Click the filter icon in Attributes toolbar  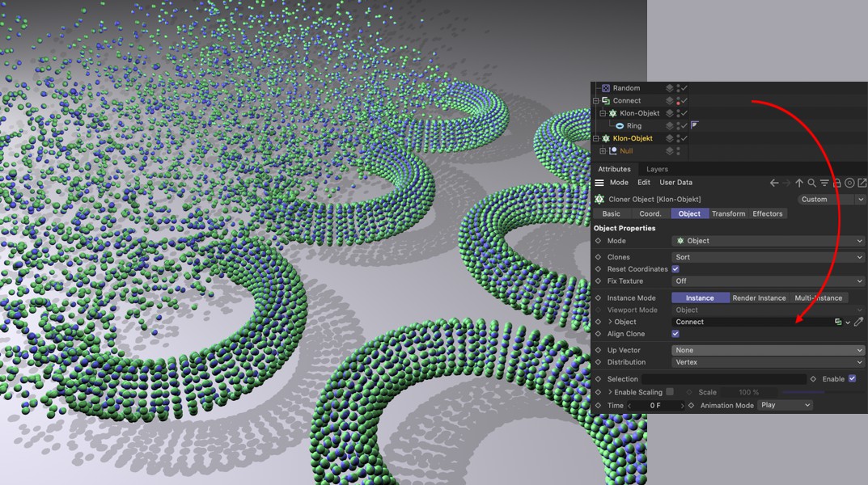[824, 183]
